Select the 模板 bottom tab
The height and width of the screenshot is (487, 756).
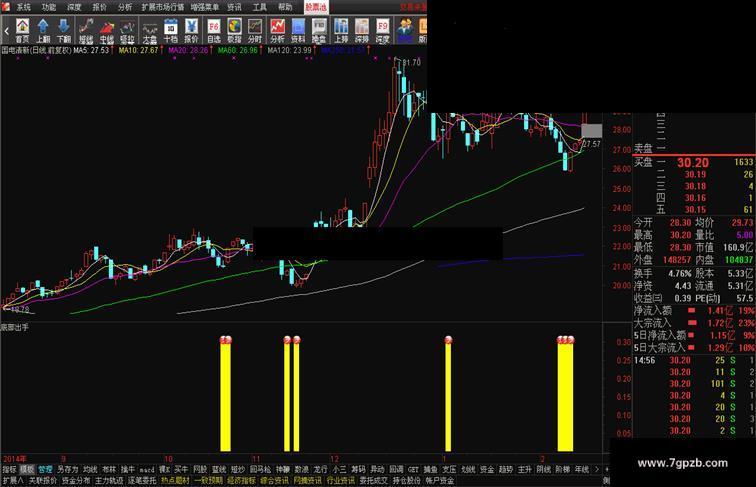pos(27,469)
